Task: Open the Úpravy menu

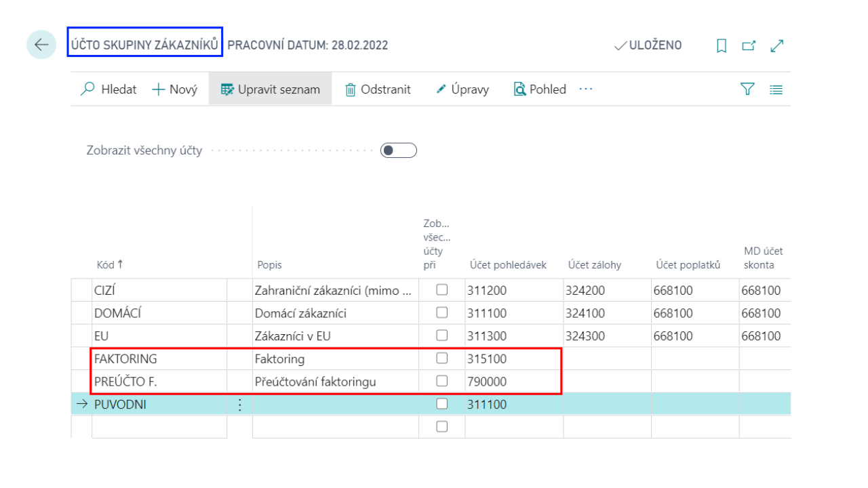Action: click(462, 89)
